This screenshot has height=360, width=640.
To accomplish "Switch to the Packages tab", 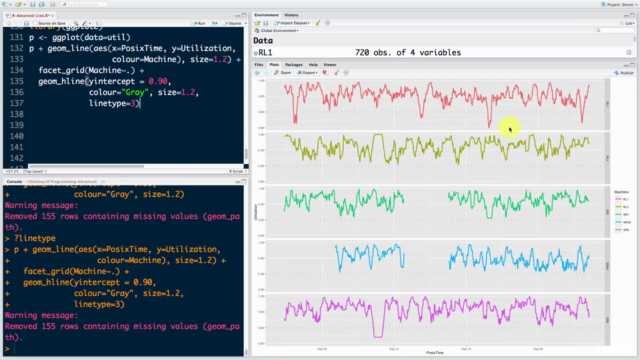I will point(293,65).
